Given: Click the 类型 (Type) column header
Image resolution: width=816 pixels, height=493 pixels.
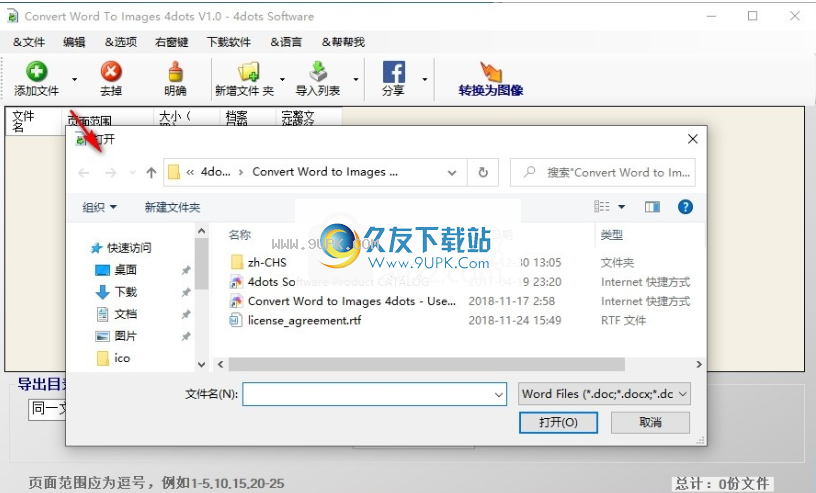Looking at the screenshot, I should (x=611, y=235).
